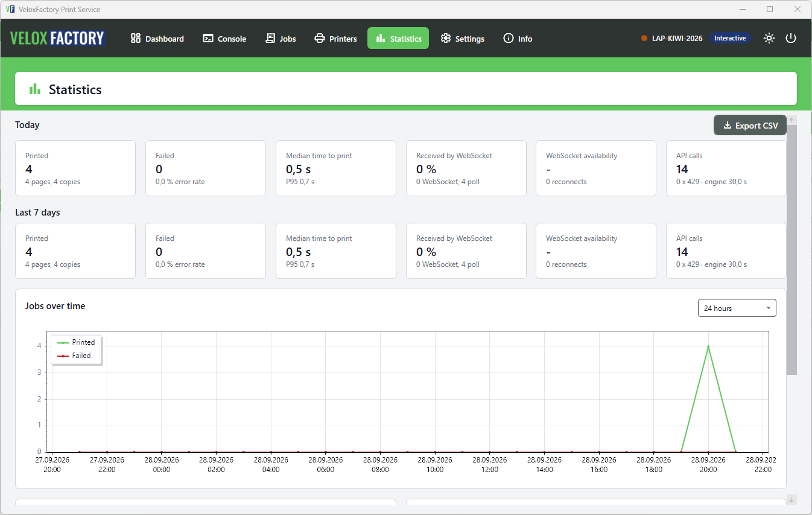Click Today's WebSocket availability card
This screenshot has width=812, height=515.
click(596, 168)
